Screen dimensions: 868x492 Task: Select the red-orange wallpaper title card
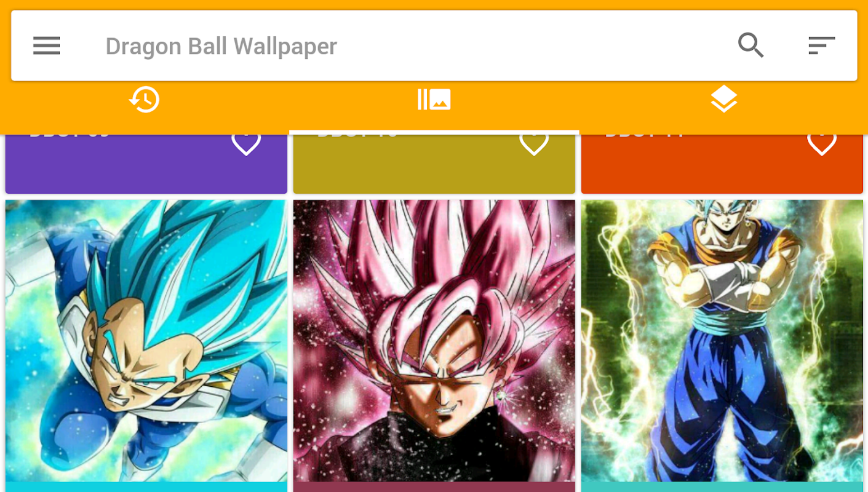(722, 164)
